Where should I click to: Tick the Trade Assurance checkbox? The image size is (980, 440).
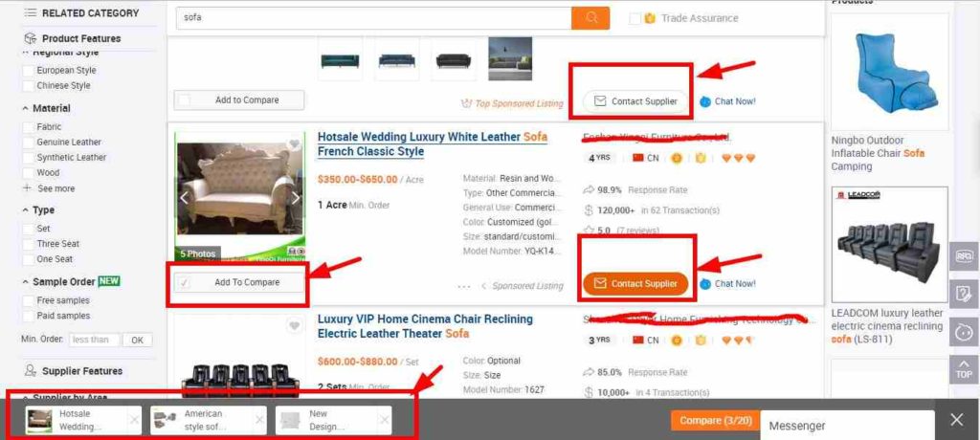coord(635,18)
